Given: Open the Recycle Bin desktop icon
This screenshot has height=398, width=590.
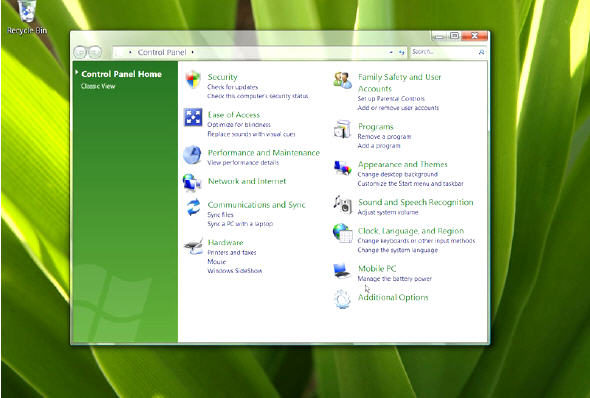Looking at the screenshot, I should (27, 17).
